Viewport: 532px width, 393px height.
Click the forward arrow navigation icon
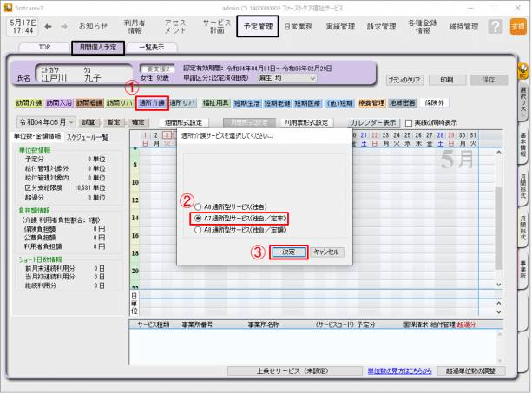click(63, 27)
